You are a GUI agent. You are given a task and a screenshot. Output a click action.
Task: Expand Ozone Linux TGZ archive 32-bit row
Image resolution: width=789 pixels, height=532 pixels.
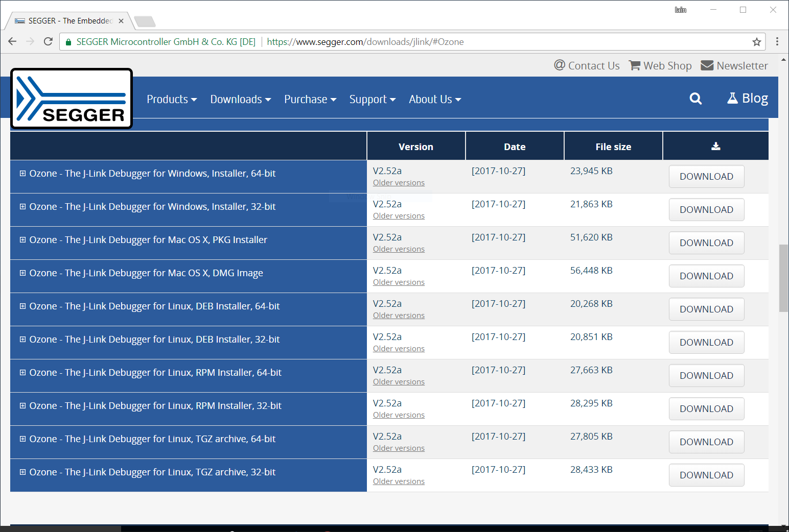pos(22,472)
